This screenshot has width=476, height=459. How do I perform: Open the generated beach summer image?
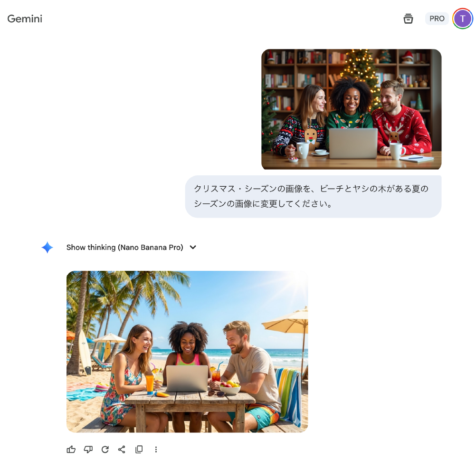coord(187,352)
